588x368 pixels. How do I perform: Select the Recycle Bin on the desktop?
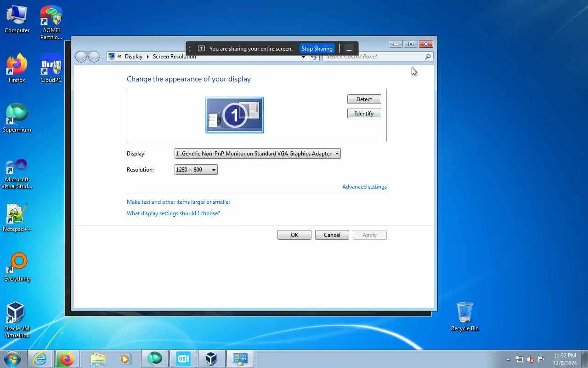465,317
